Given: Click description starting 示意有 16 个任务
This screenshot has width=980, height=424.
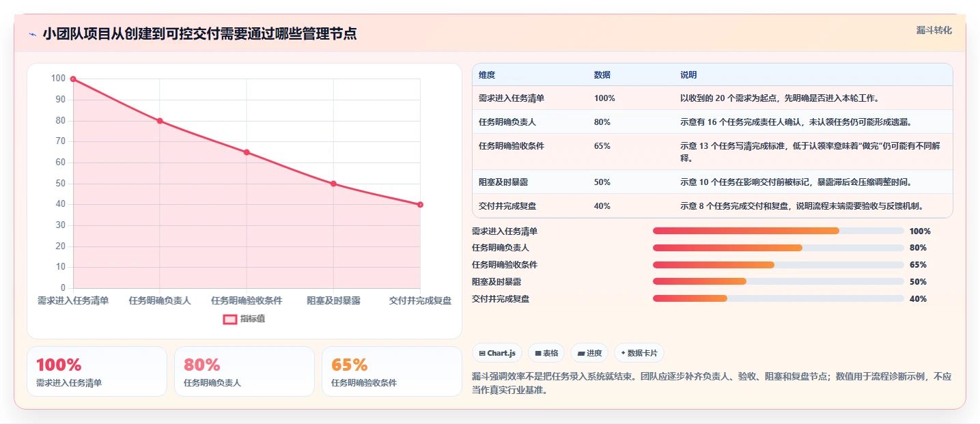Looking at the screenshot, I should 796,122.
